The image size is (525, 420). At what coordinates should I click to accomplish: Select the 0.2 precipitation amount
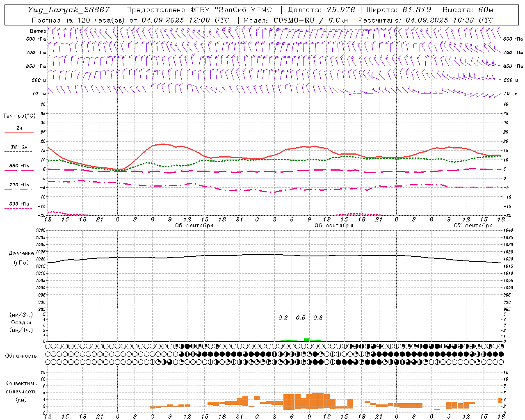click(x=283, y=317)
